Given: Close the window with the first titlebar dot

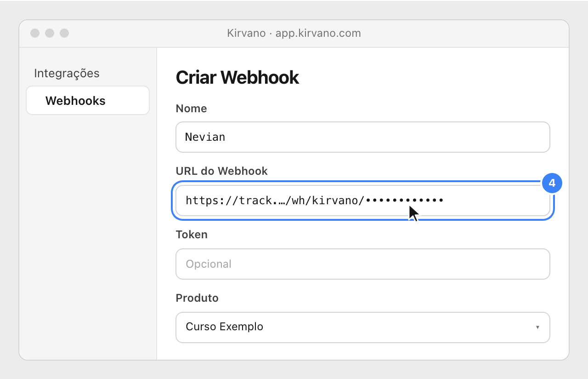Looking at the screenshot, I should [35, 33].
